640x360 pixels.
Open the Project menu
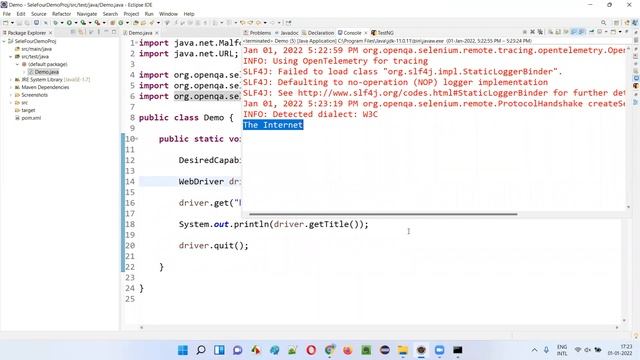(131, 14)
